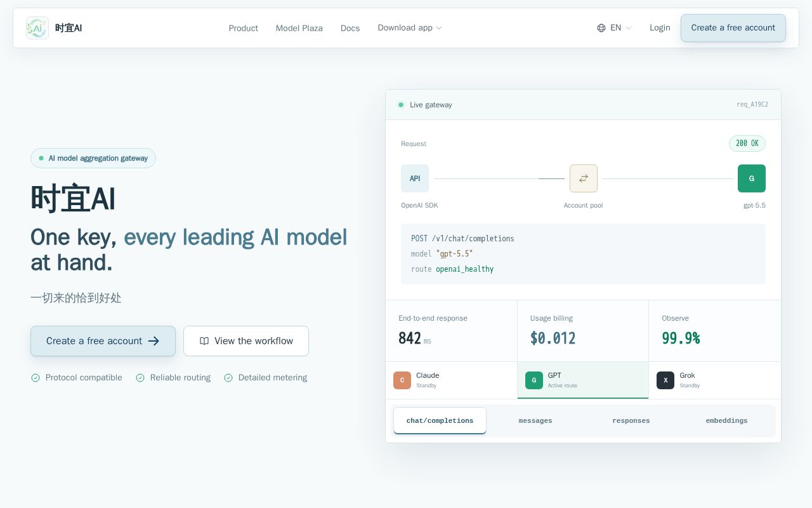812x508 pixels.
Task: Click the Protocol compatible check icon
Action: [36, 378]
